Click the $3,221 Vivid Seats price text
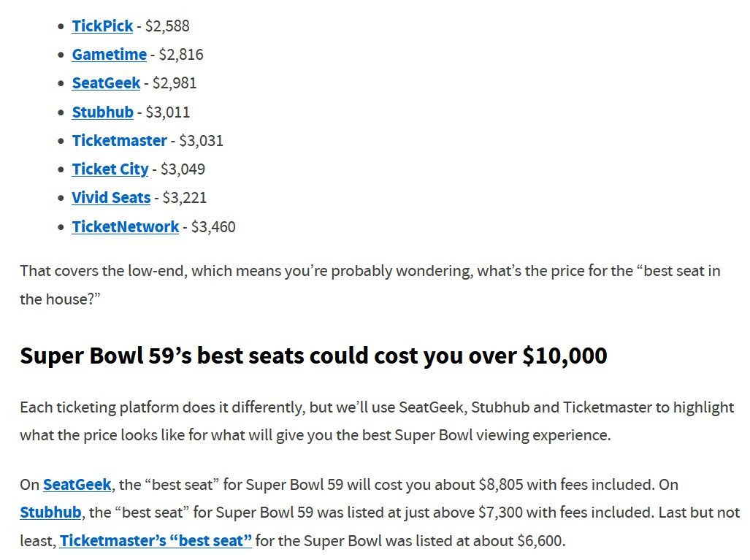The height and width of the screenshot is (560, 750). [x=185, y=198]
